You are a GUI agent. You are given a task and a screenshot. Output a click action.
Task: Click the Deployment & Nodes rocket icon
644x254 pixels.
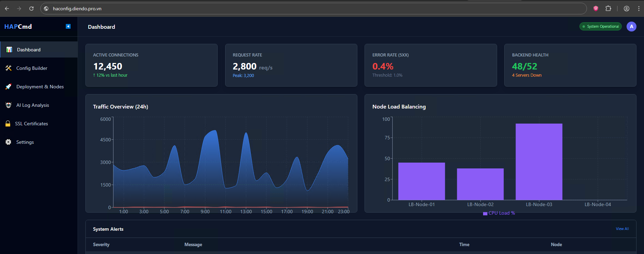[x=9, y=87]
